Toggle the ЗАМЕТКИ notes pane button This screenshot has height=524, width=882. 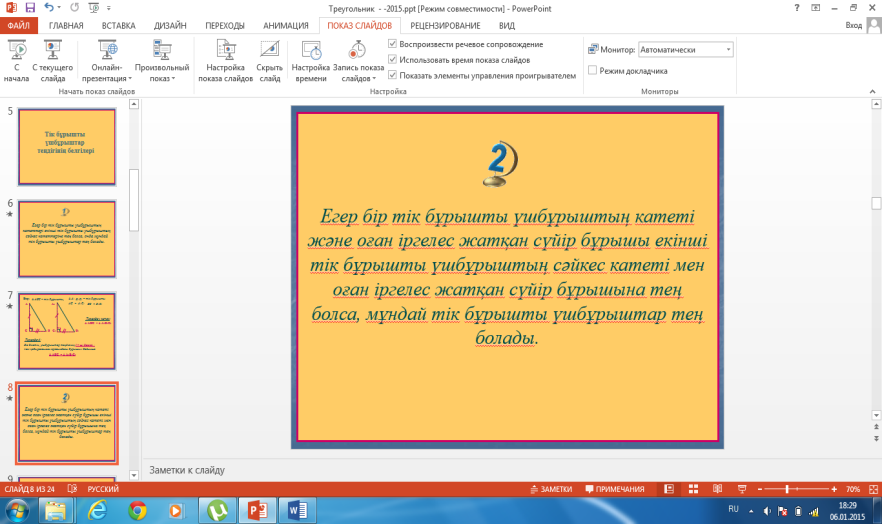(x=550, y=489)
